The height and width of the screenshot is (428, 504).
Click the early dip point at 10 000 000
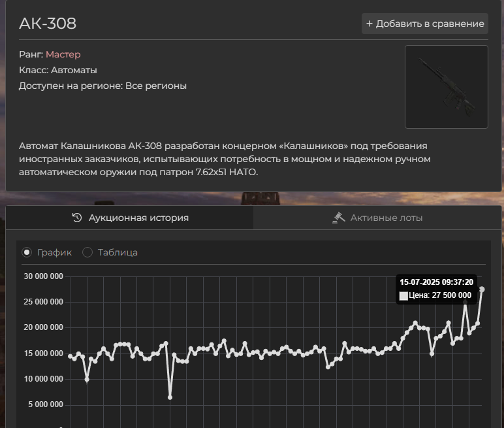pos(87,379)
